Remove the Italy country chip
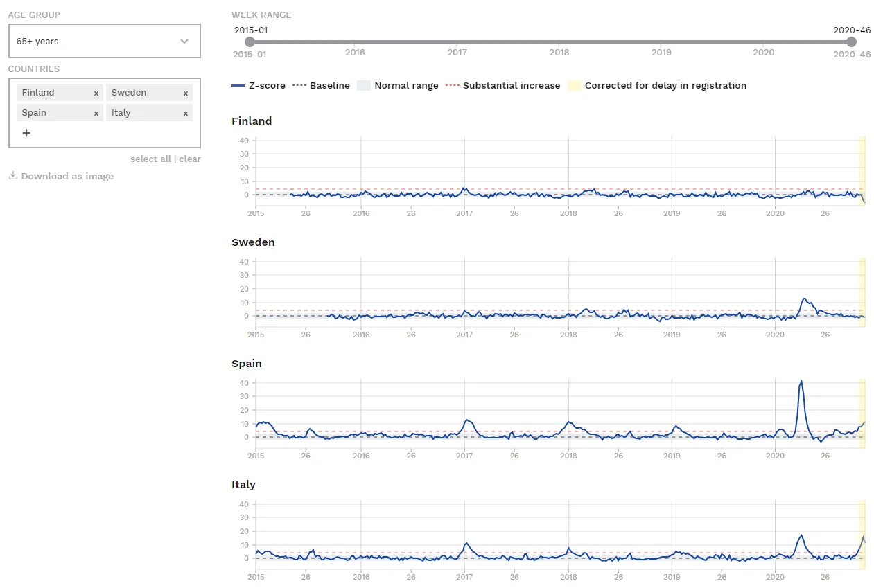This screenshot has width=874, height=588. click(185, 113)
